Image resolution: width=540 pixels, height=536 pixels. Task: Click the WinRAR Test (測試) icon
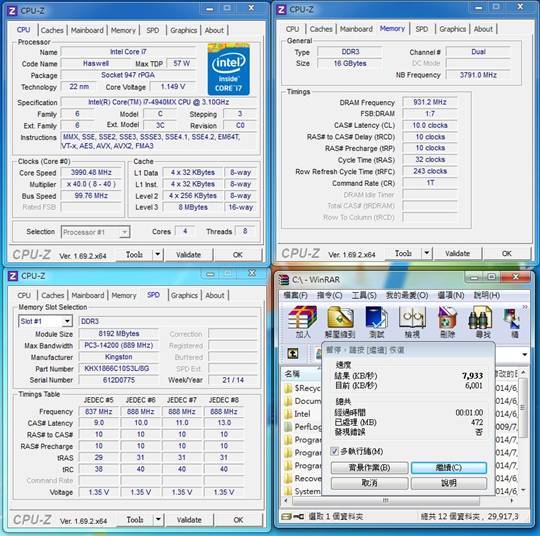click(376, 322)
